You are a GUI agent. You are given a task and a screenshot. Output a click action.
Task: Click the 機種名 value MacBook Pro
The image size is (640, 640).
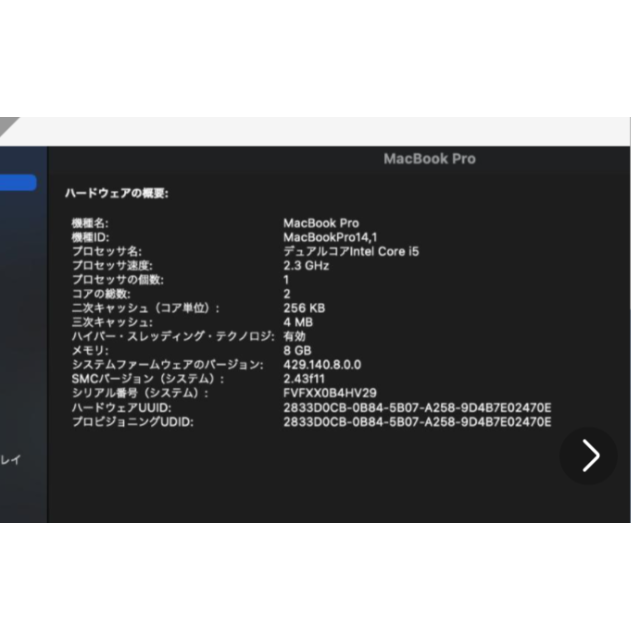click(321, 223)
